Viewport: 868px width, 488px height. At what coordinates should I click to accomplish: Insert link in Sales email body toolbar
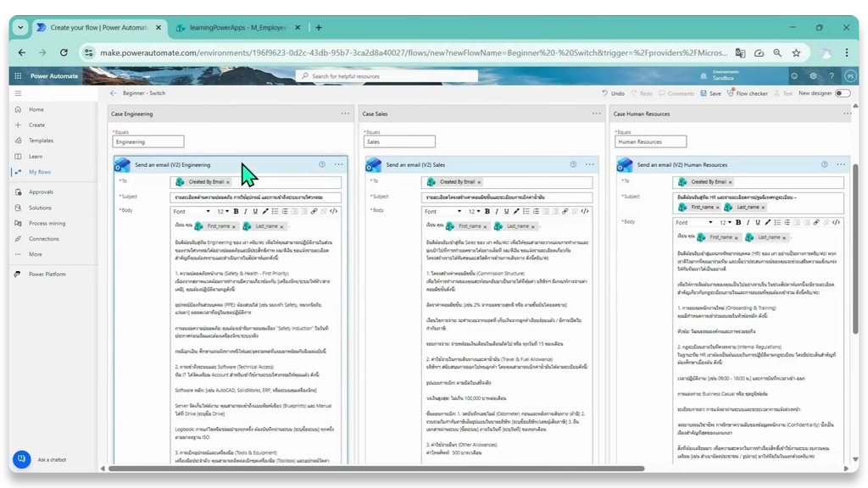point(565,211)
